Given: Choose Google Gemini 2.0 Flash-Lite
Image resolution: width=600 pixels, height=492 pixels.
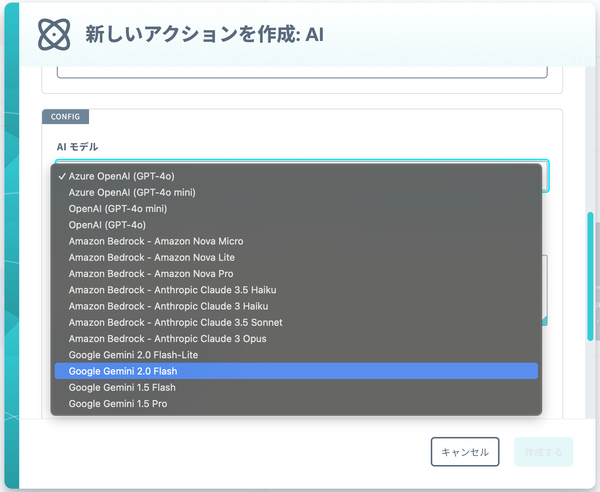Looking at the screenshot, I should 296,355.
